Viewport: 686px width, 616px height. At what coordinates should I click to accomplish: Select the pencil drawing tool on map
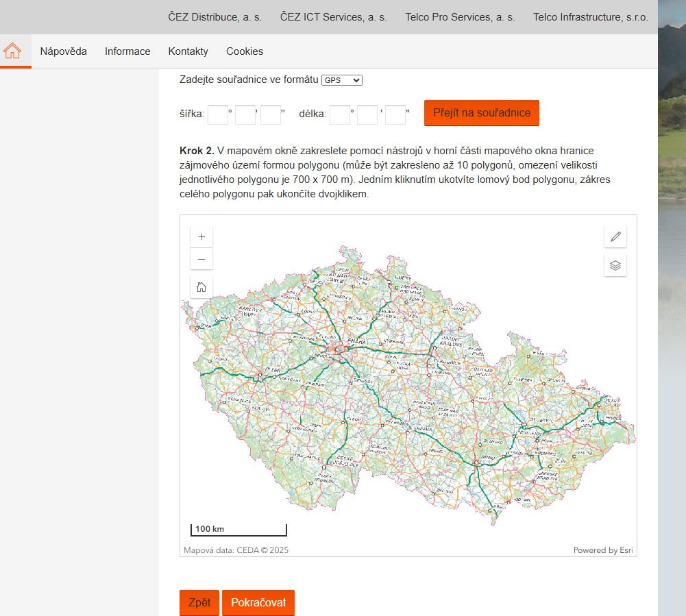coord(615,237)
